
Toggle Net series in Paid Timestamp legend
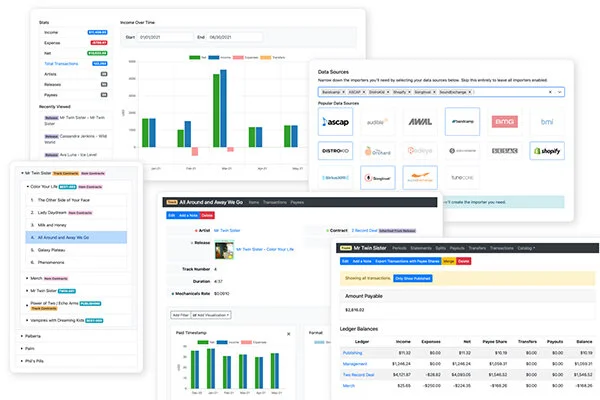point(206,342)
